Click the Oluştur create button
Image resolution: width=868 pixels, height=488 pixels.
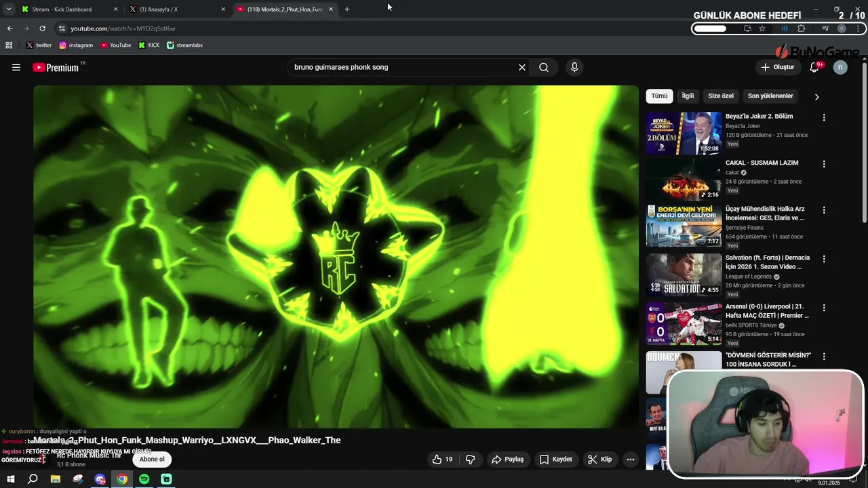(x=777, y=67)
